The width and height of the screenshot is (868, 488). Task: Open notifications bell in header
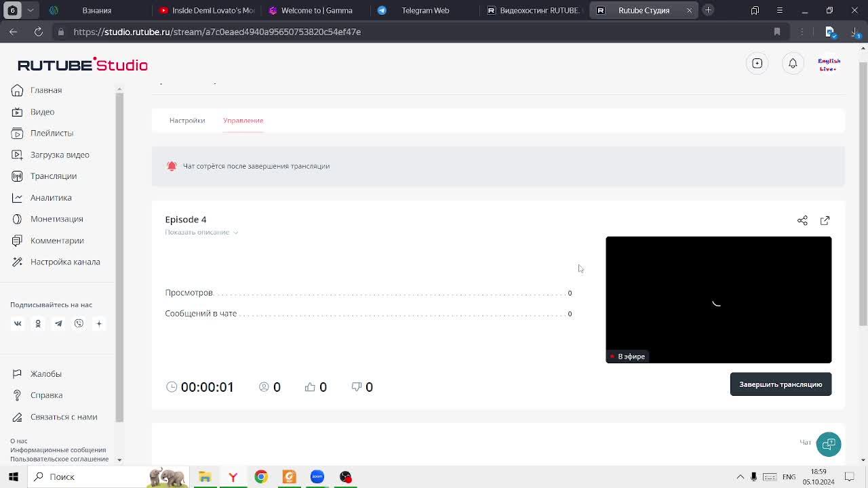[793, 63]
